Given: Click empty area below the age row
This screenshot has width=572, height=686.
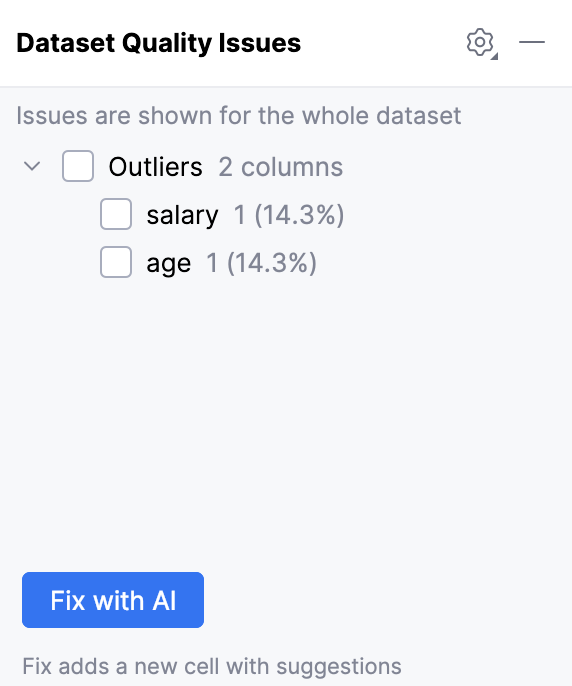Looking at the screenshot, I should coord(286,416).
